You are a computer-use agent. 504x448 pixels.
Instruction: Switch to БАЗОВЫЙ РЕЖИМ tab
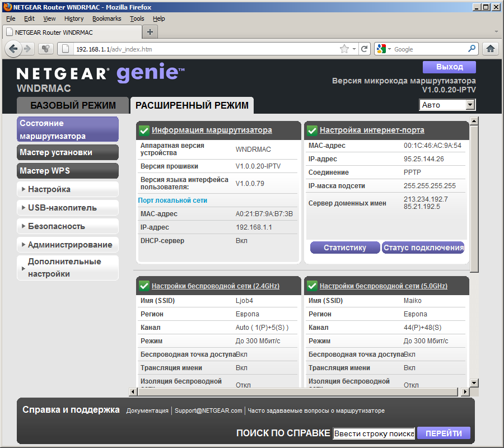point(73,105)
